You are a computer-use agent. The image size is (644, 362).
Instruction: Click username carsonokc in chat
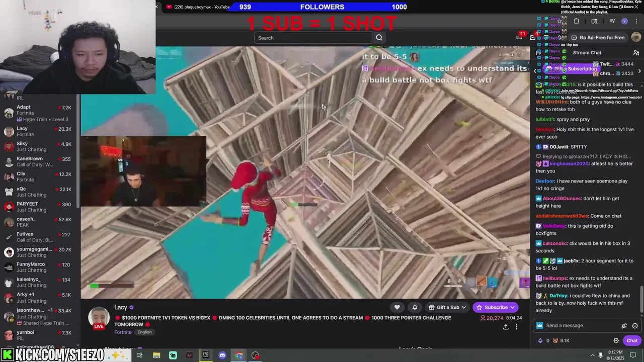[555, 243]
